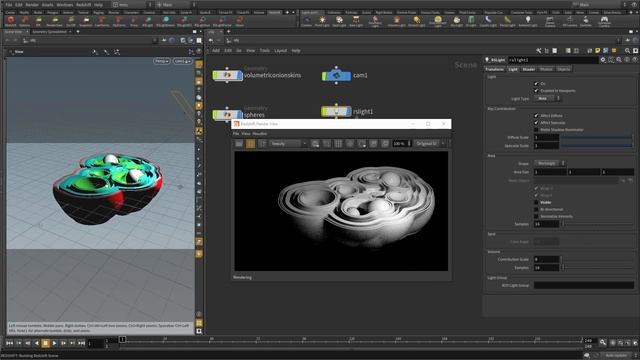Click the GI Light shelf tool
Viewport: 640px width, 360px height.
[x=471, y=21]
